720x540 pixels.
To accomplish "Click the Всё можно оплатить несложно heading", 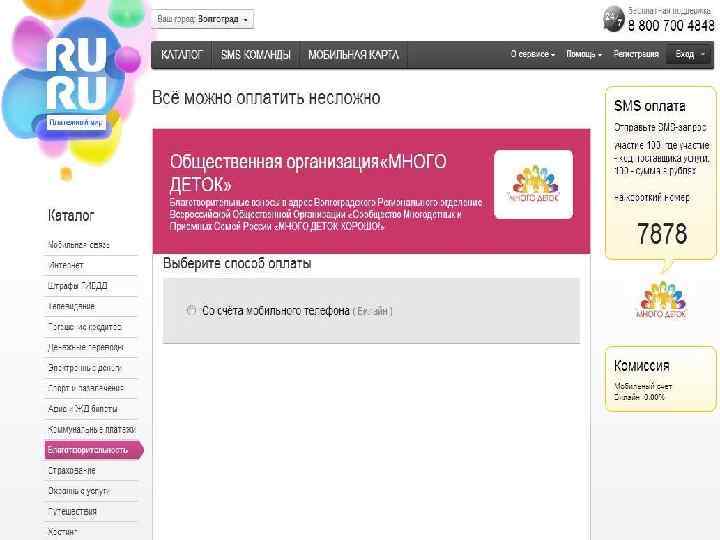I will [x=266, y=98].
